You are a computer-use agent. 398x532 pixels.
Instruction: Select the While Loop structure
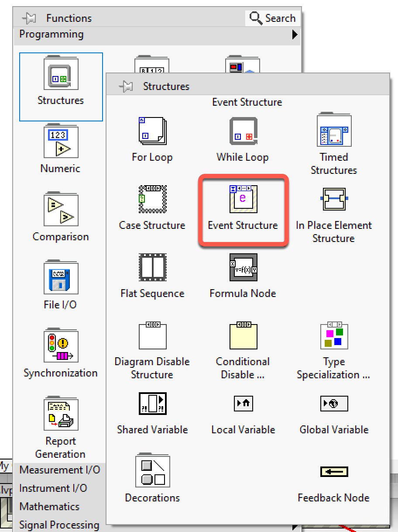tap(243, 130)
